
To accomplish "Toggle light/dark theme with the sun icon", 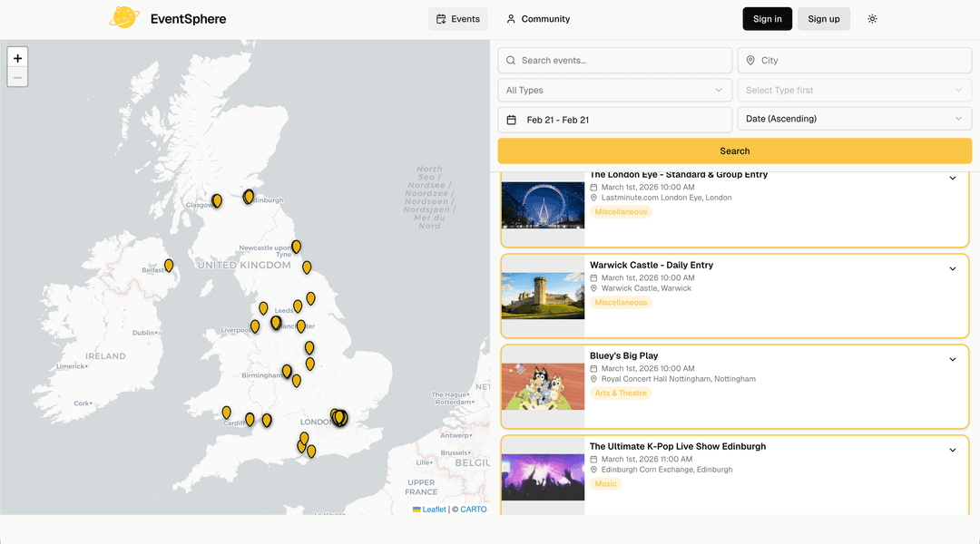I will (x=872, y=18).
